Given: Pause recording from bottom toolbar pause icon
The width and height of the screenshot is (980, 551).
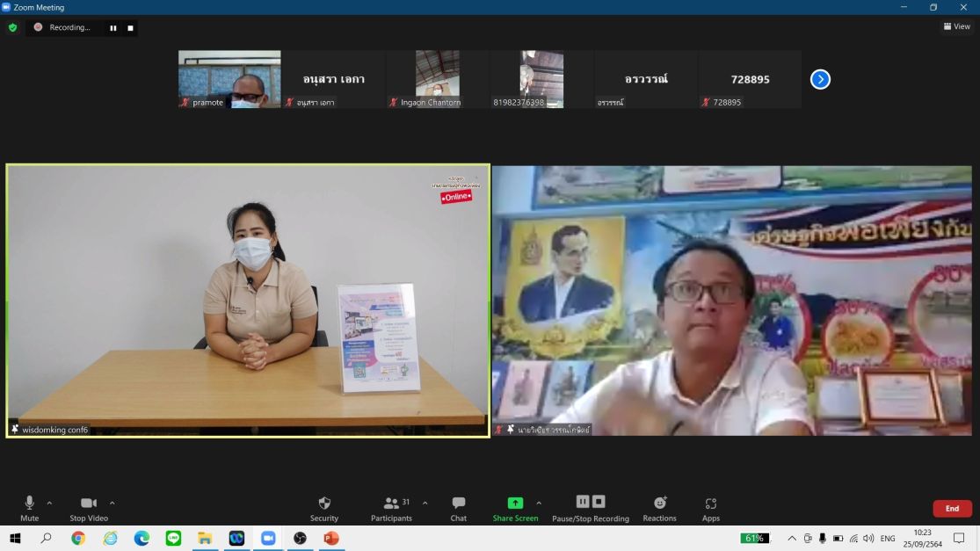Looking at the screenshot, I should click(x=583, y=502).
